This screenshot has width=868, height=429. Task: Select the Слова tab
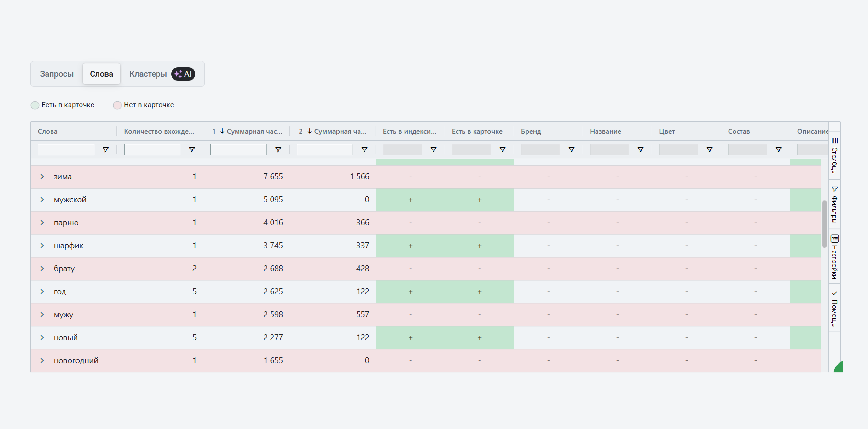[x=101, y=74]
